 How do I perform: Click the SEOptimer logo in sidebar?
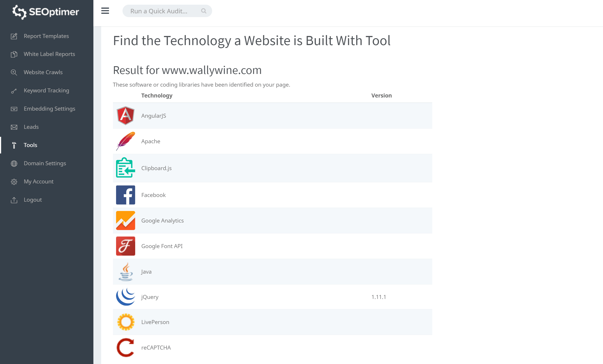46,12
